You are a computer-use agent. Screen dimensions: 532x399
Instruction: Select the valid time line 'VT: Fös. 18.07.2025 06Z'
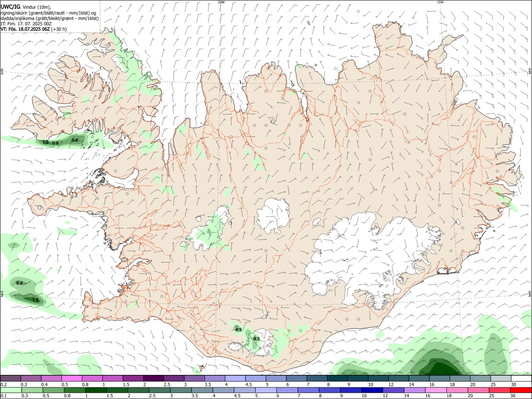[x=25, y=29]
